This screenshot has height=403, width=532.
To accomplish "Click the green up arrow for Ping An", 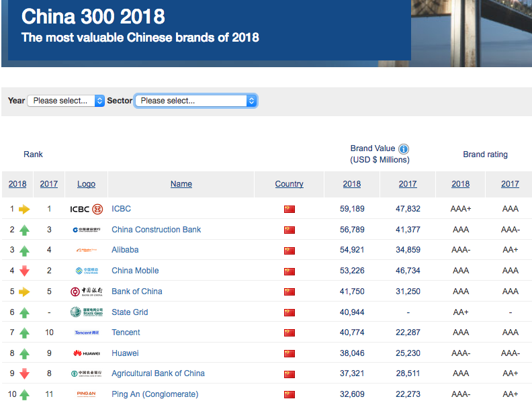I will (24, 394).
